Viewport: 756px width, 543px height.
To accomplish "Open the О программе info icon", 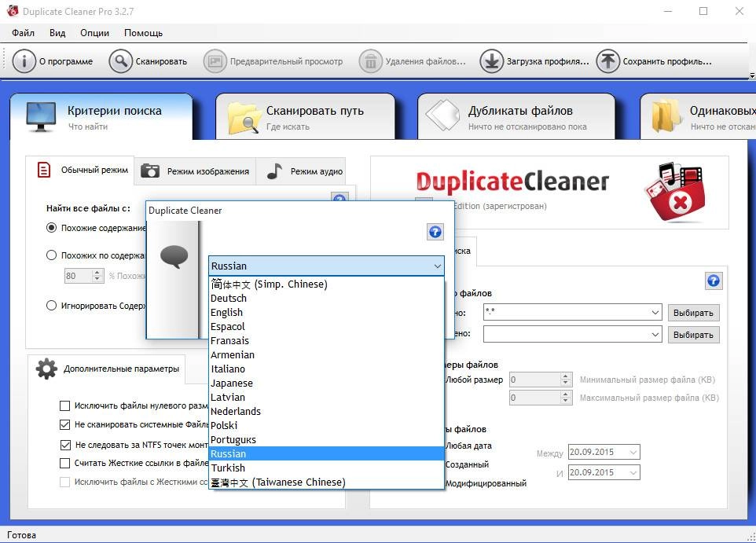I will click(24, 61).
